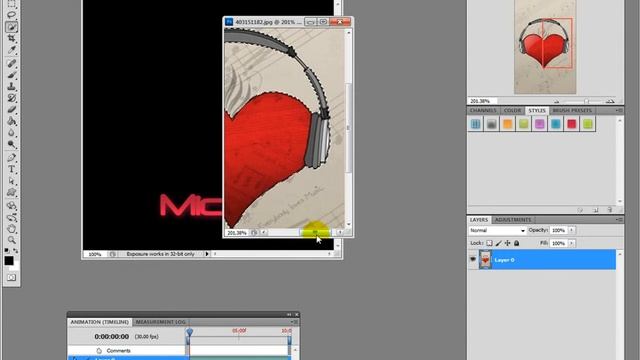Open the blend mode Normal dropdown

click(x=497, y=231)
